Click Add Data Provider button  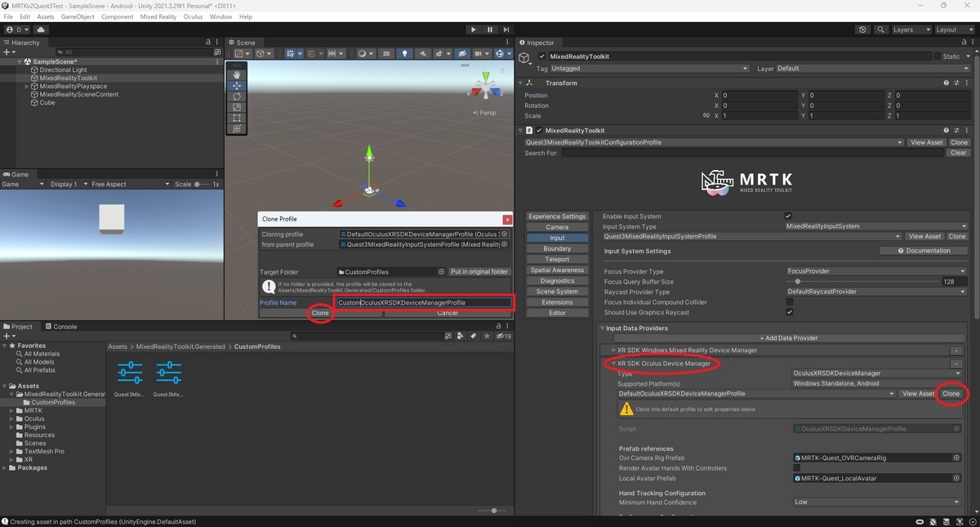788,337
